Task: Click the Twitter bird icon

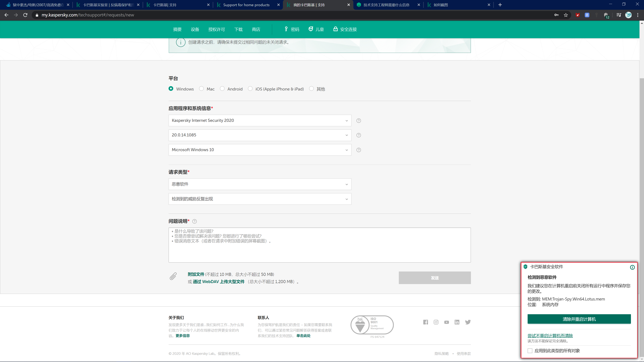Action: pyautogui.click(x=468, y=322)
